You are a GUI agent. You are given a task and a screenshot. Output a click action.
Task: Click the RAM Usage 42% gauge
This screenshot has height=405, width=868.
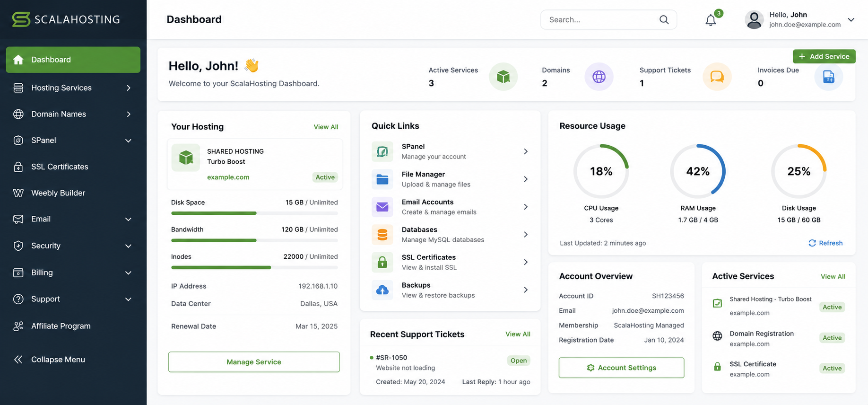click(698, 171)
